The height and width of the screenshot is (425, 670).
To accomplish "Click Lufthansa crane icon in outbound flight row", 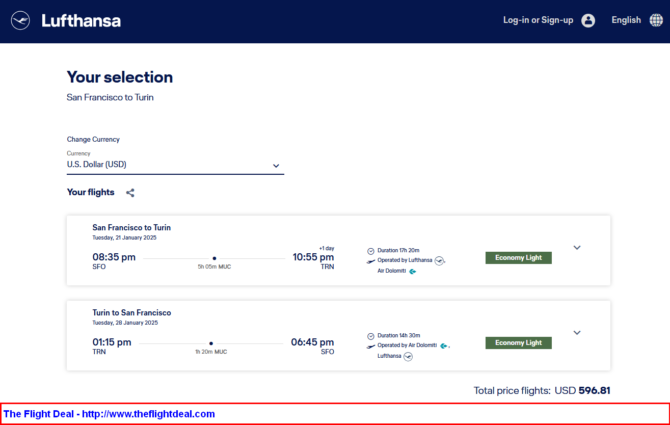I will (439, 260).
